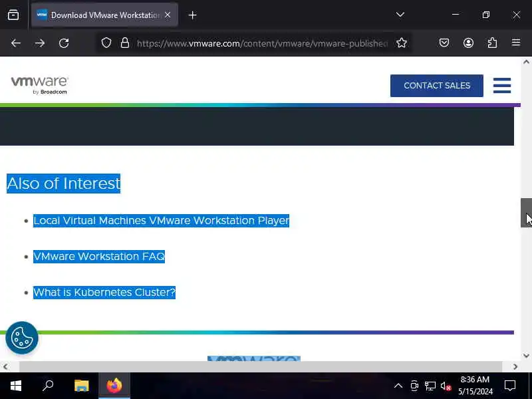Open Firefox account menu
The width and height of the screenshot is (532, 399).
469,43
